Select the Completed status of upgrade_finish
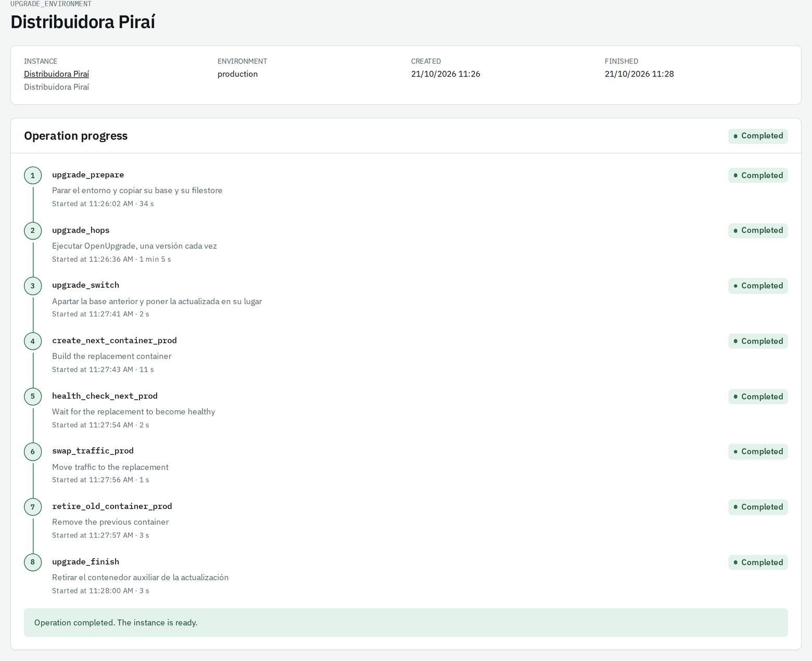Screen dimensions: 812x661 click(x=758, y=562)
